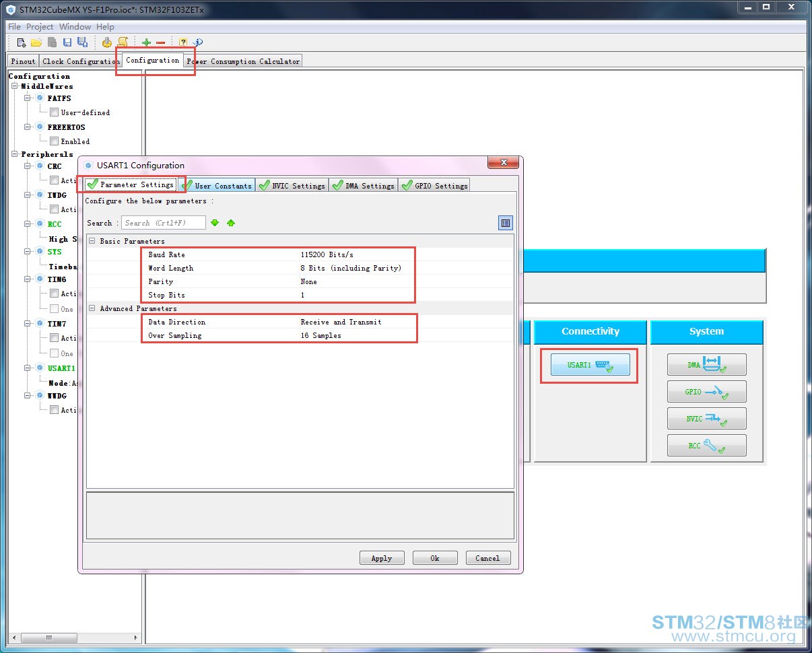Click the Generate Code gear icon
This screenshot has height=653, width=812.
(107, 42)
